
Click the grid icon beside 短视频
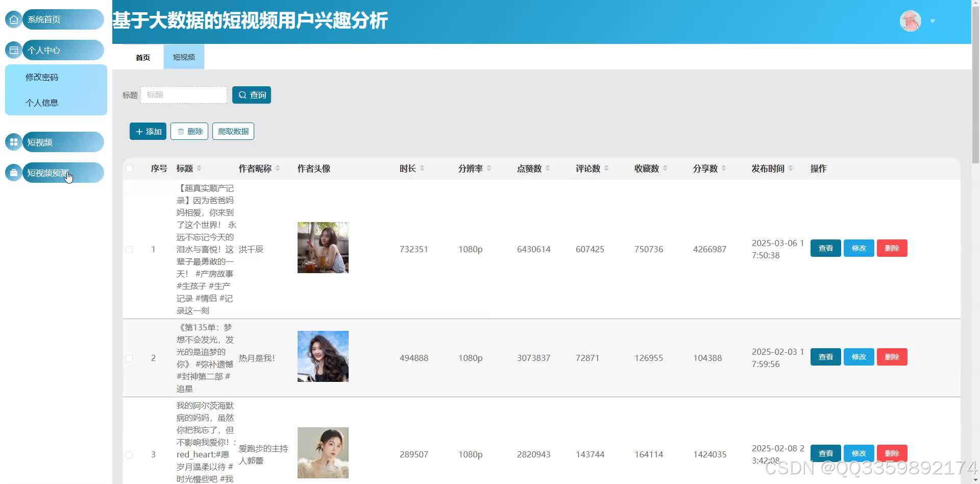click(x=13, y=142)
